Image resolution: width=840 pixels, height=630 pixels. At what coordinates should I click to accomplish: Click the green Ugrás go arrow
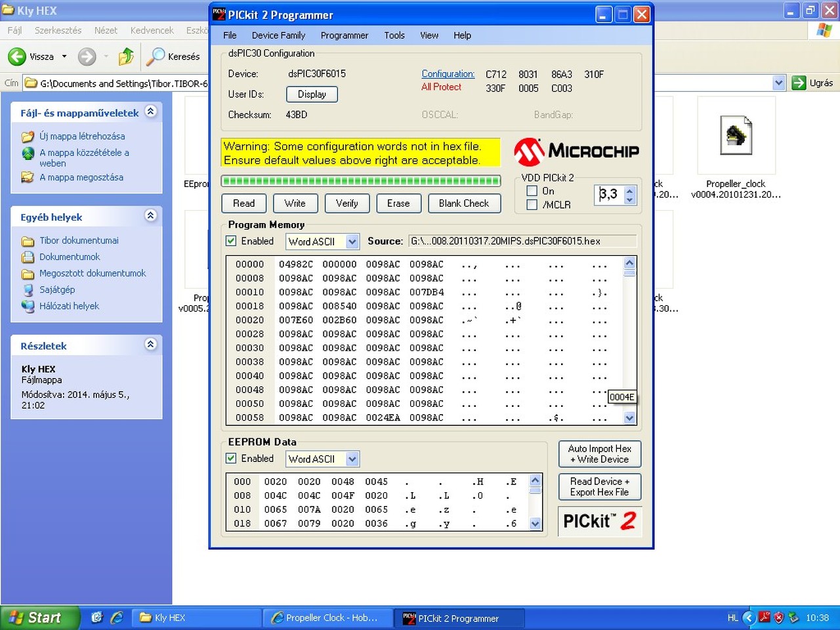pos(799,83)
